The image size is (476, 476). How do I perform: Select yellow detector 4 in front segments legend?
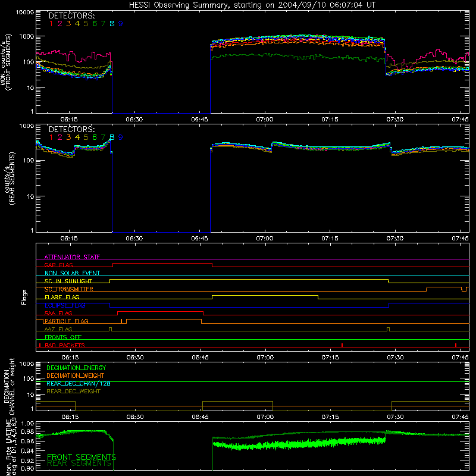[77, 24]
